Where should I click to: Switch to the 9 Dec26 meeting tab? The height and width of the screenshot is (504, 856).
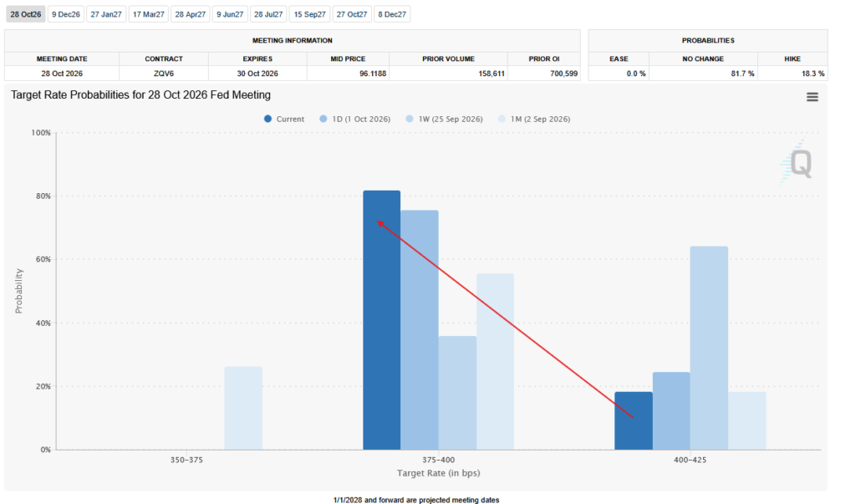click(x=65, y=14)
